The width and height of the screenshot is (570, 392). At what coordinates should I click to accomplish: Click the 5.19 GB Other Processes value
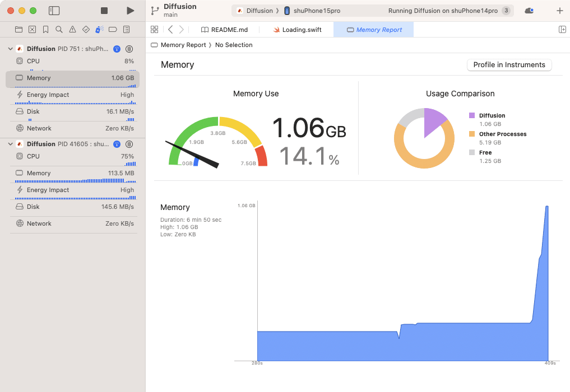pos(490,142)
